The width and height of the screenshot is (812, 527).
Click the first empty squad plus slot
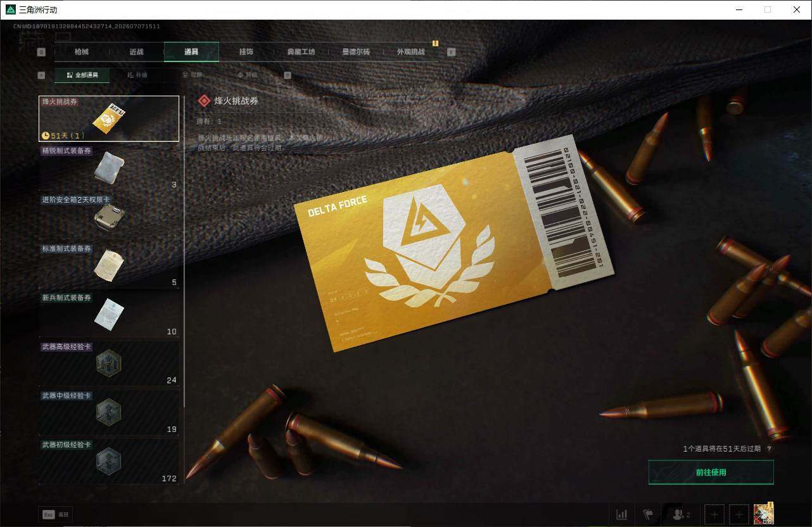click(x=714, y=515)
